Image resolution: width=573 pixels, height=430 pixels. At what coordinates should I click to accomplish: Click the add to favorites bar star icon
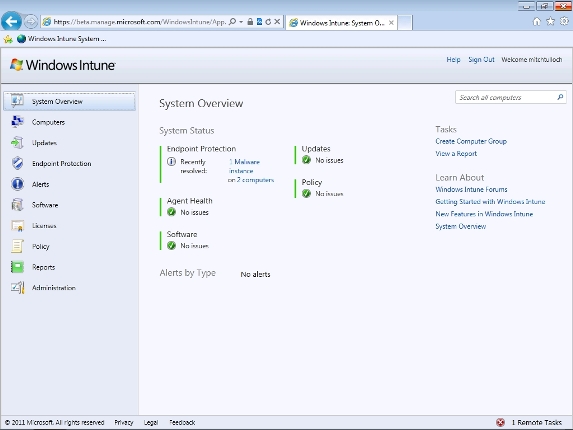[8, 39]
